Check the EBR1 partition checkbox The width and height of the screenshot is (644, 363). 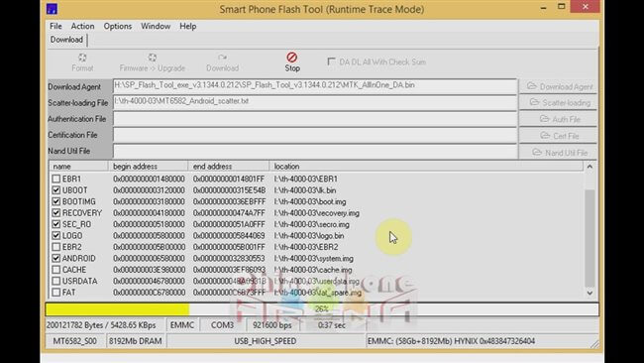pos(56,179)
